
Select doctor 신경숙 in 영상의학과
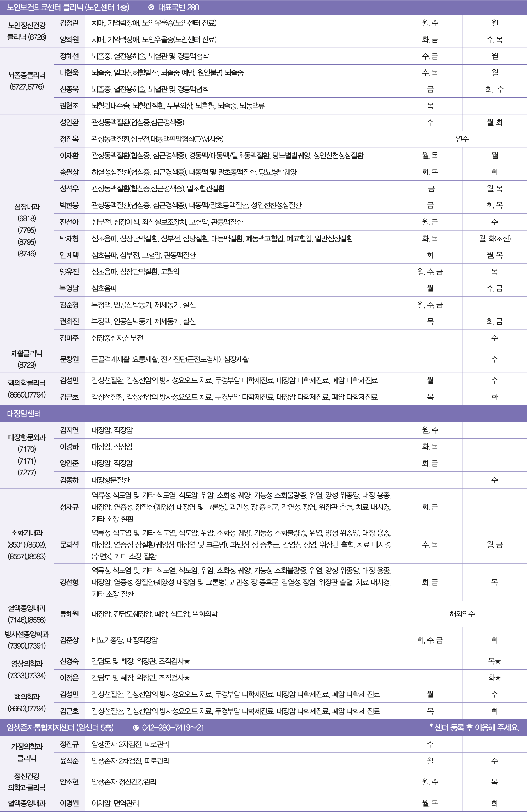point(69,661)
